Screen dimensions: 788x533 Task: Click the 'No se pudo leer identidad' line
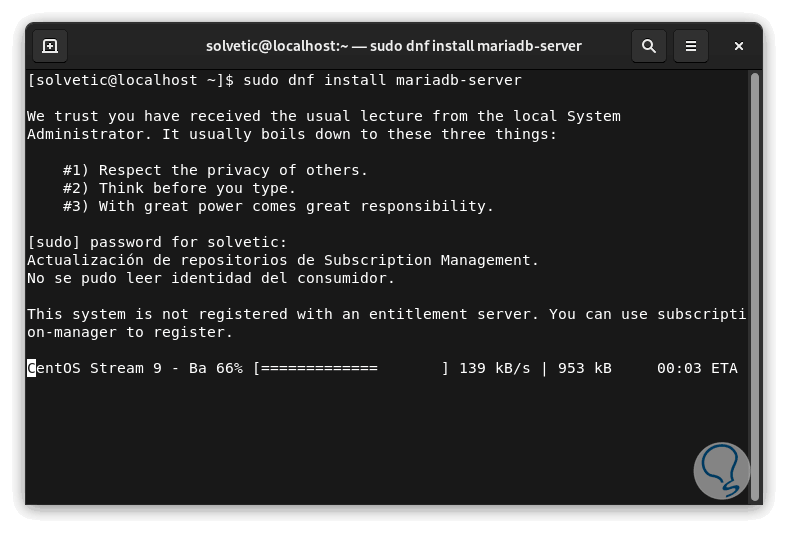point(211,278)
